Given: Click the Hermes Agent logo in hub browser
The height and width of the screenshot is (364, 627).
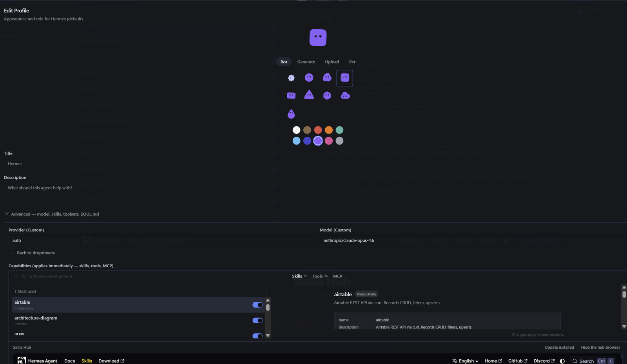Looking at the screenshot, I should click(x=22, y=360).
